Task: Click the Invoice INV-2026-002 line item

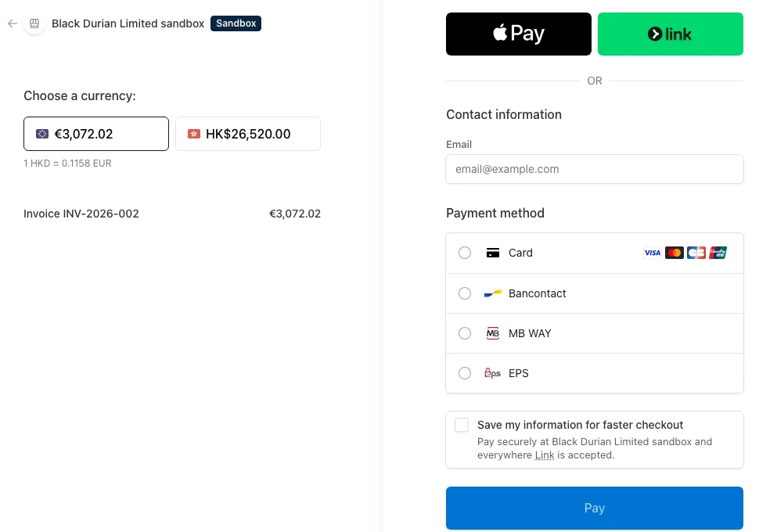Action: click(81, 214)
